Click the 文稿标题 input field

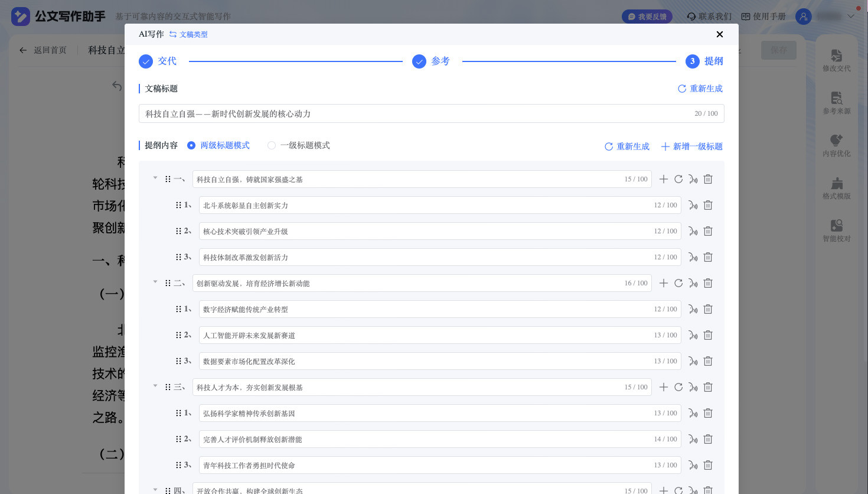point(431,113)
